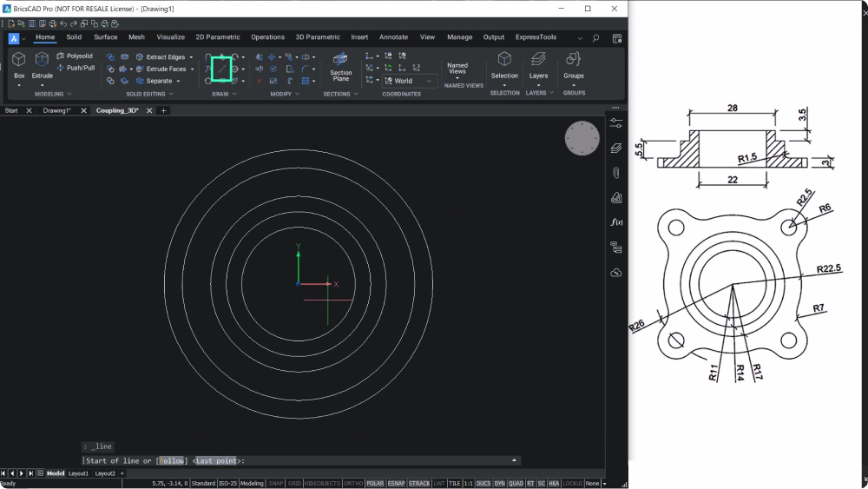The width and height of the screenshot is (868, 489).
Task: Select the Extrude tool
Action: pyautogui.click(x=42, y=65)
